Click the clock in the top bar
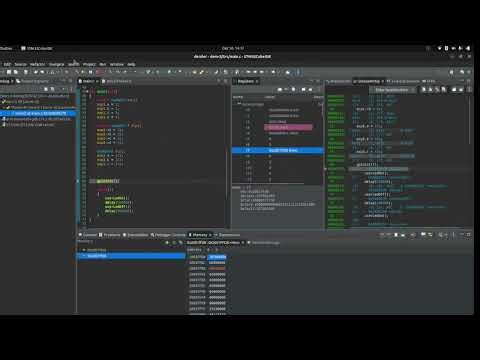This screenshot has width=480, height=360. point(233,48)
